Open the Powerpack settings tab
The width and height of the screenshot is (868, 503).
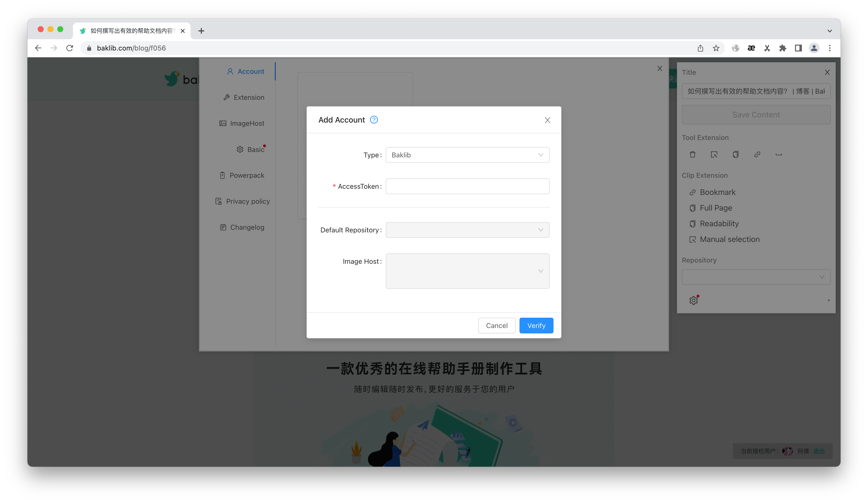pos(242,175)
